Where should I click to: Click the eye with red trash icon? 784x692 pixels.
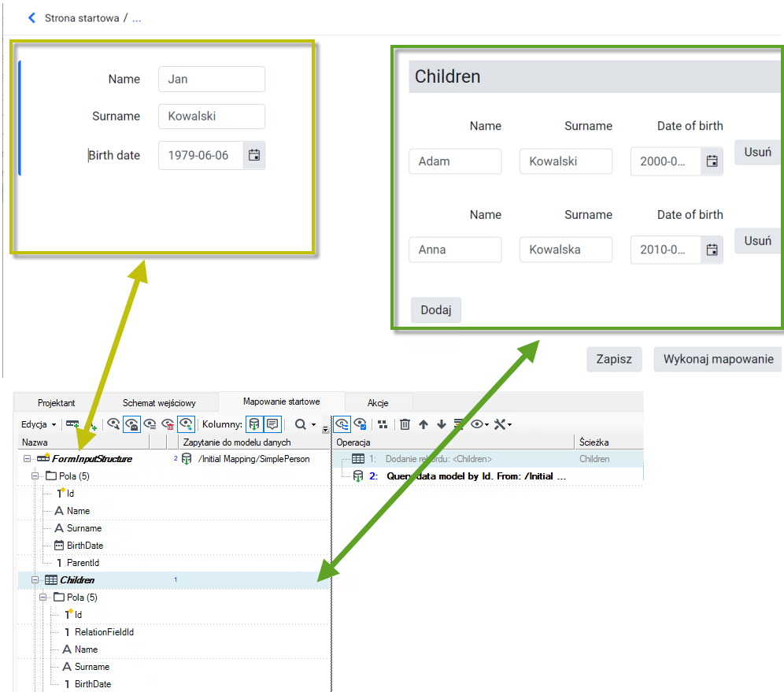(x=168, y=424)
